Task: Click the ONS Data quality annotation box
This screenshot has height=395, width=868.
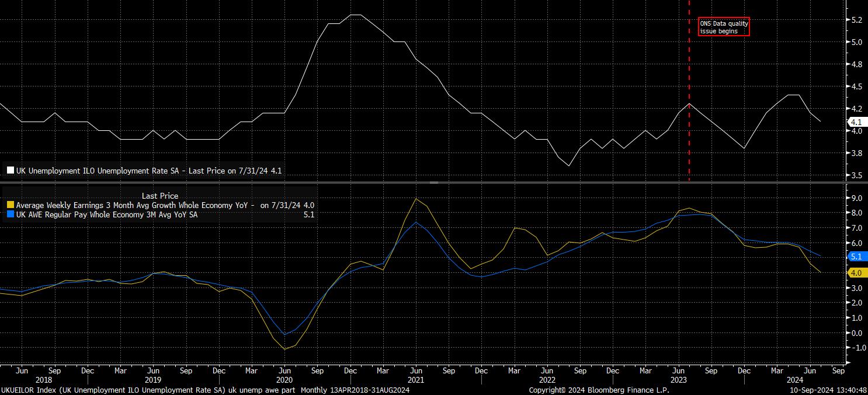Action: tap(724, 27)
